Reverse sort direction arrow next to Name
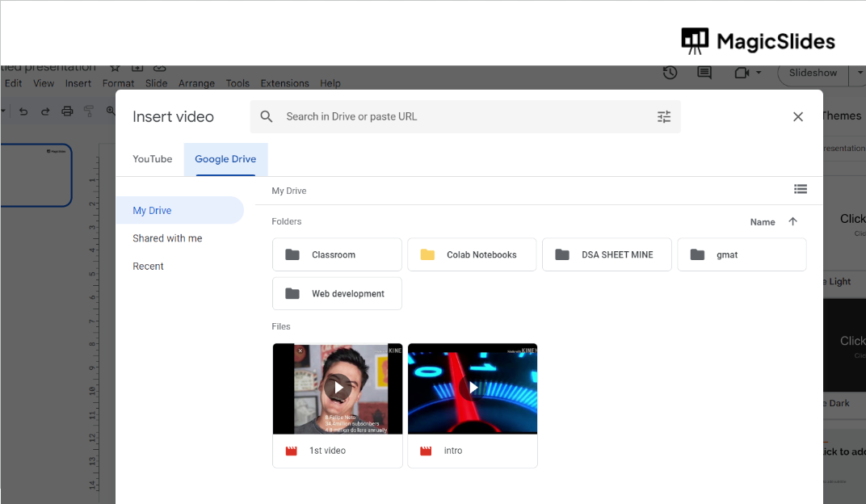866x504 pixels. tap(792, 222)
